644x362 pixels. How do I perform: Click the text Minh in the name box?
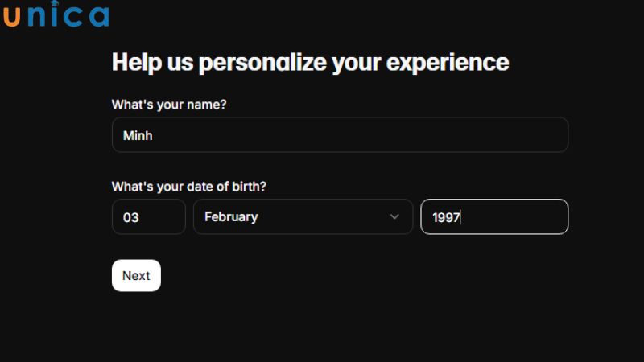(138, 136)
